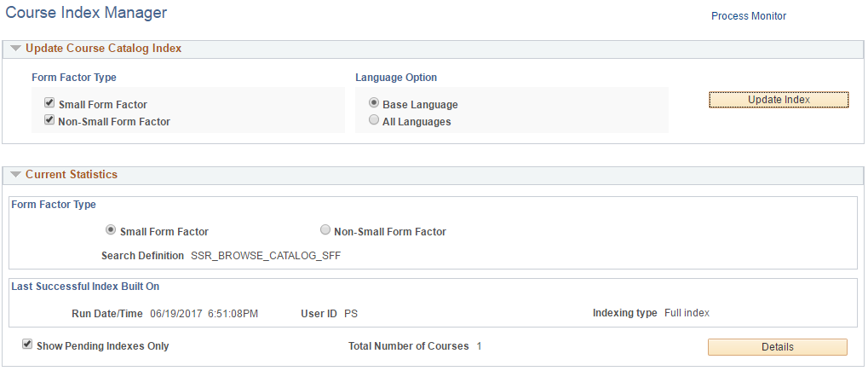Open the Process Monitor link

tap(749, 16)
